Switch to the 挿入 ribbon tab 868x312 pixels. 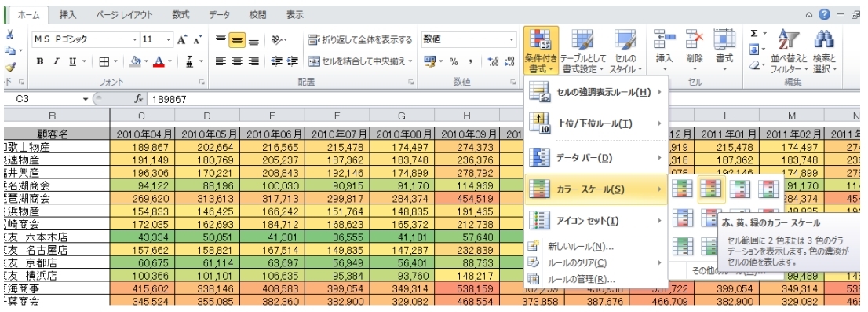(x=68, y=15)
